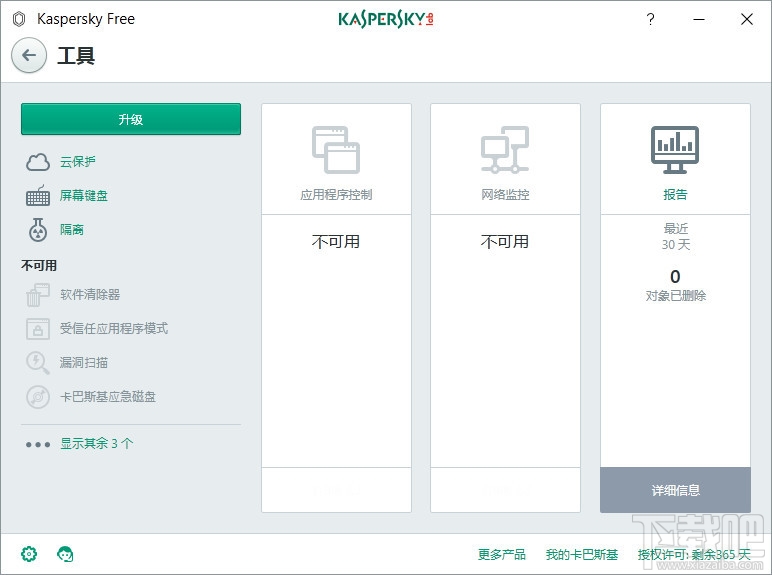Click the 不可用 sidebar section heading

point(39,265)
